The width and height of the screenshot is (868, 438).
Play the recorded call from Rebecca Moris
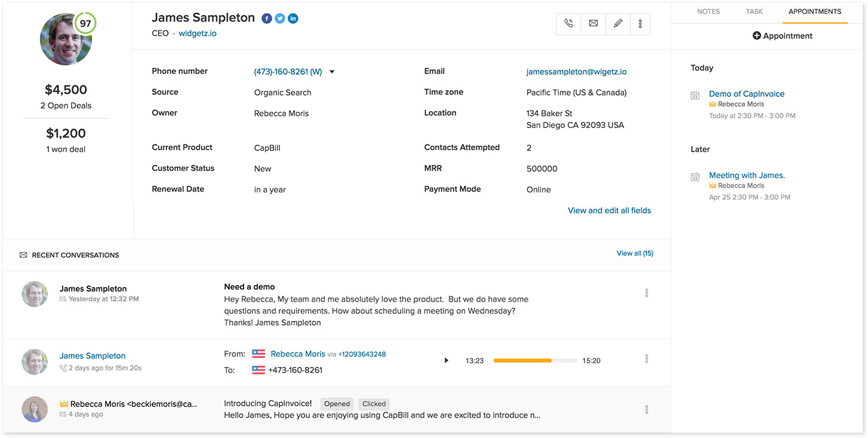(x=446, y=360)
